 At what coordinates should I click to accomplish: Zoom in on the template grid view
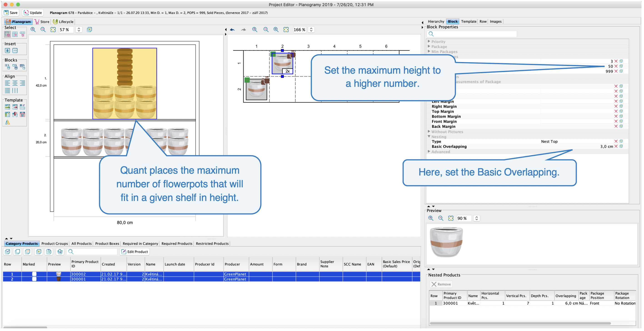[x=255, y=30]
